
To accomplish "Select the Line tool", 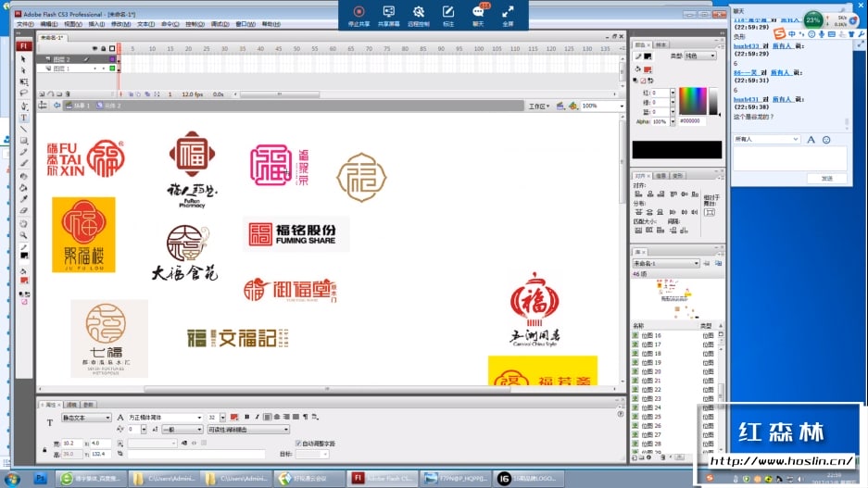I will pos(24,129).
